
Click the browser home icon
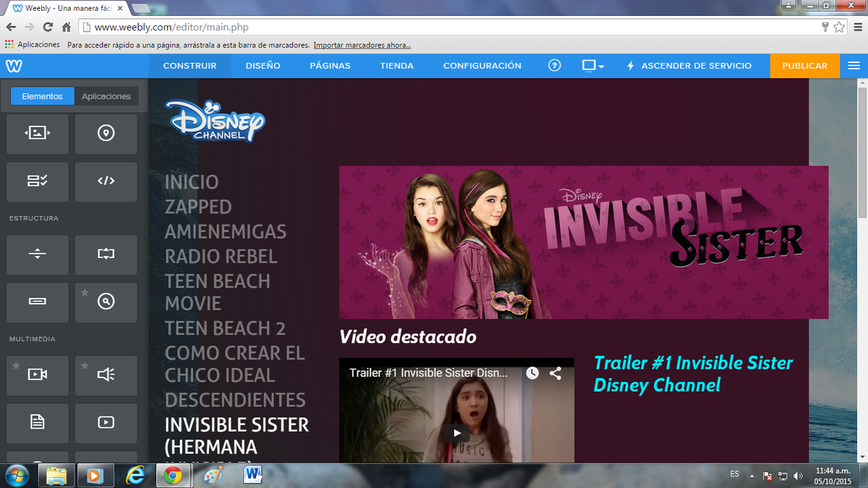click(67, 27)
